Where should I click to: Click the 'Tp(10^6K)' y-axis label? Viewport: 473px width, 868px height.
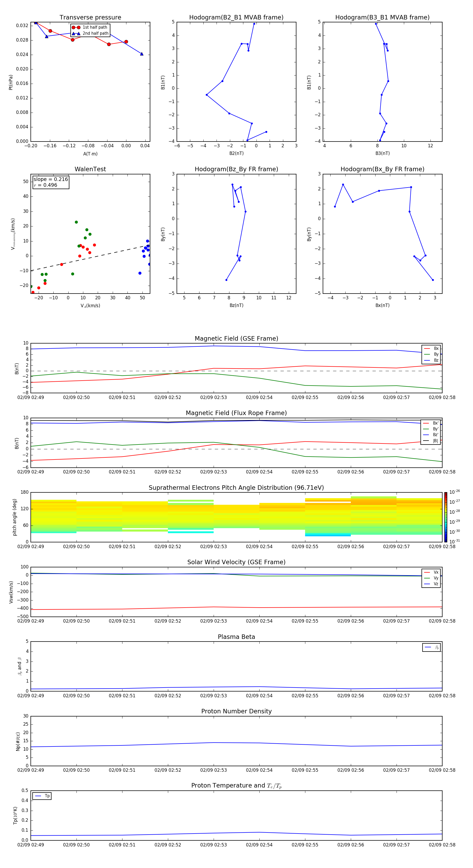click(x=15, y=815)
